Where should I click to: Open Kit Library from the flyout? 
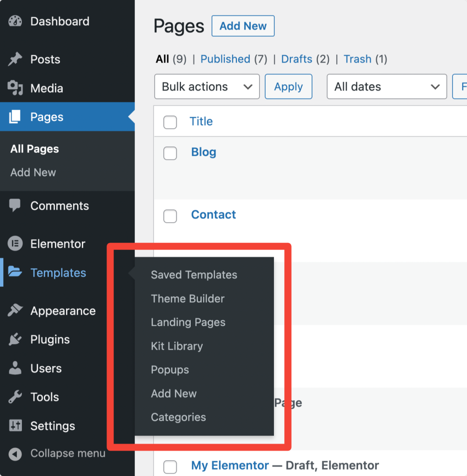pos(177,346)
